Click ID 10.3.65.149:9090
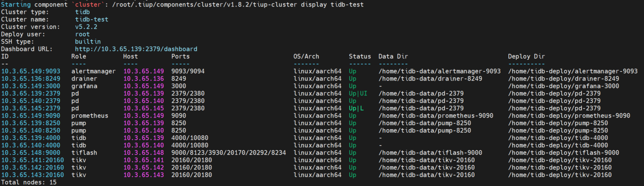 [31, 116]
